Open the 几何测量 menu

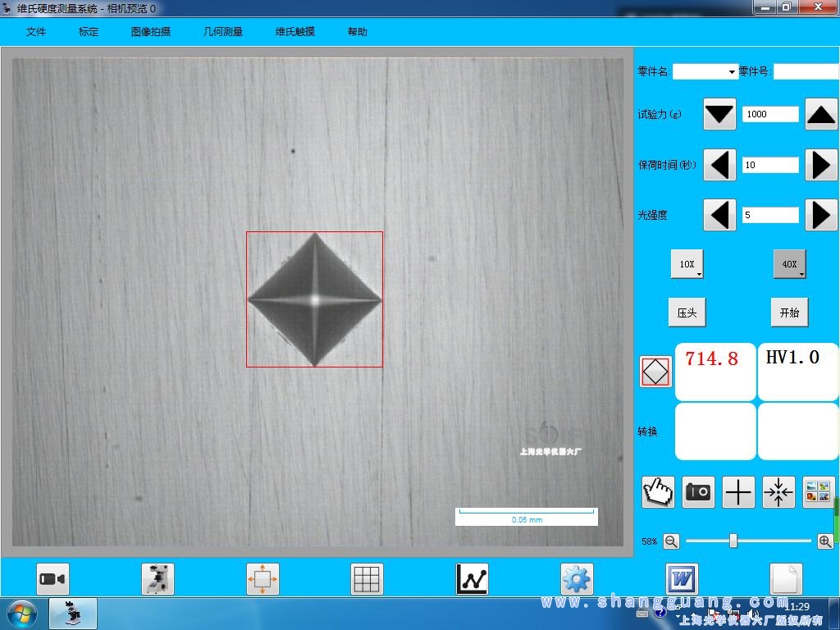point(223,32)
